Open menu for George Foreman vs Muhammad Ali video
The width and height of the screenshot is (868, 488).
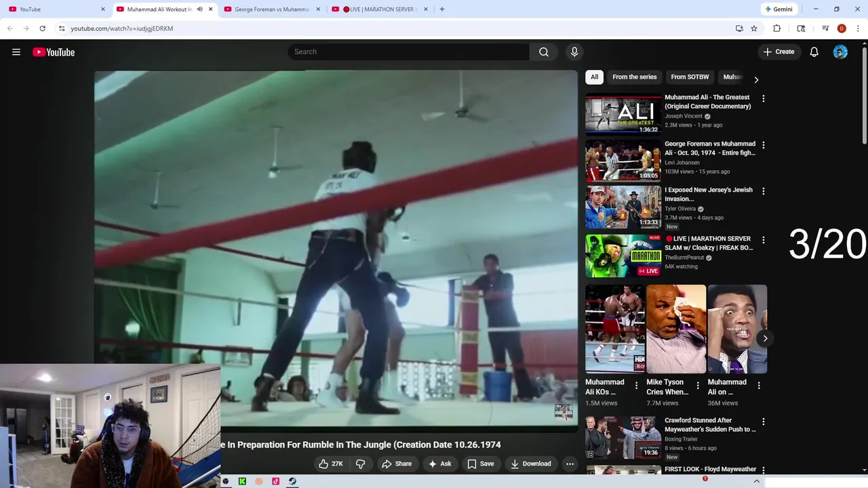click(764, 145)
